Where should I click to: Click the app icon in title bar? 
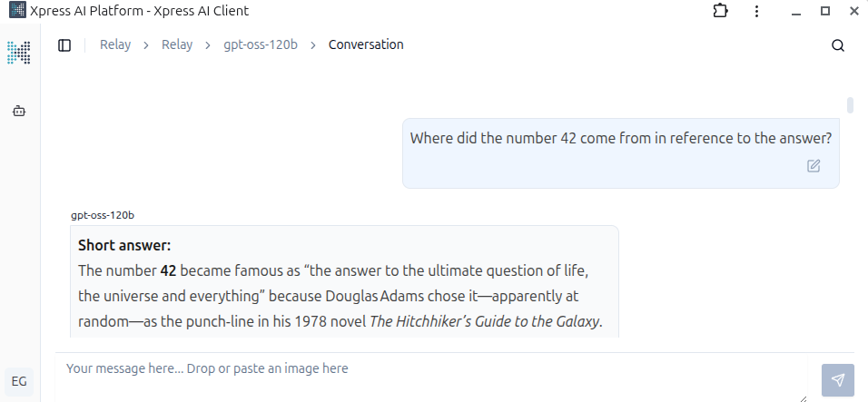coord(16,11)
